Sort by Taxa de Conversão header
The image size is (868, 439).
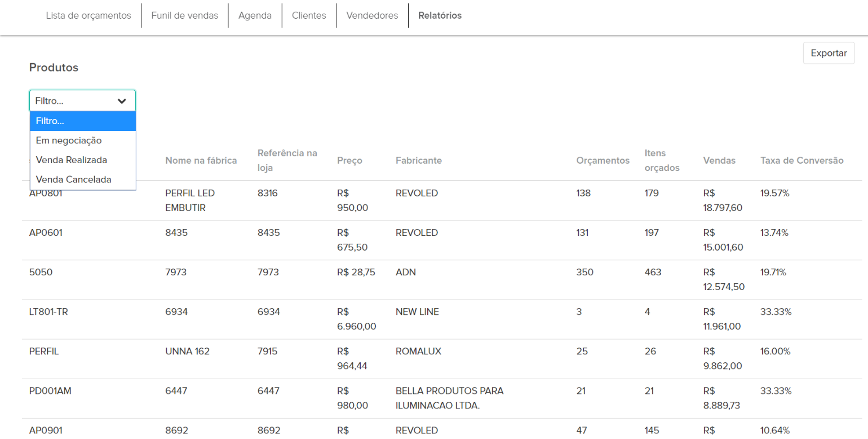[801, 161]
